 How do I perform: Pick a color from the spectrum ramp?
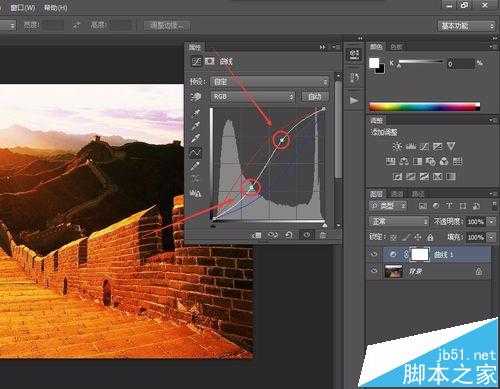pyautogui.click(x=424, y=107)
